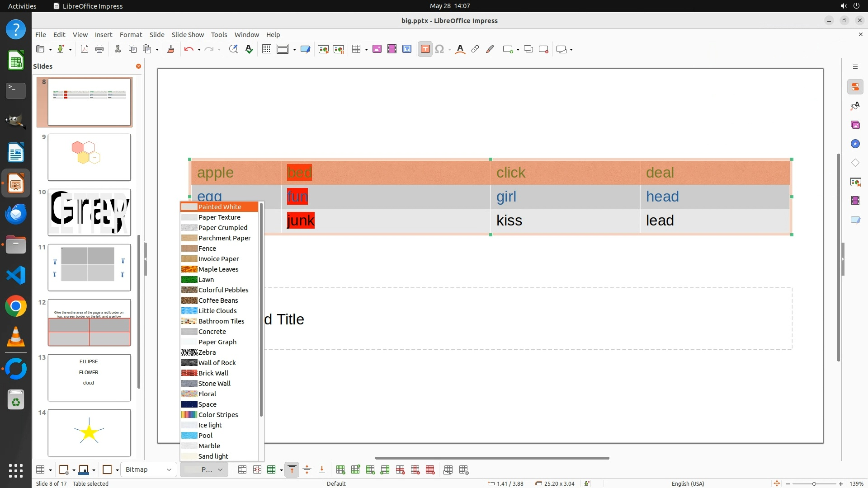Open the Navigator compass icon in sidebar
This screenshot has height=488, width=868.
pos(855,144)
